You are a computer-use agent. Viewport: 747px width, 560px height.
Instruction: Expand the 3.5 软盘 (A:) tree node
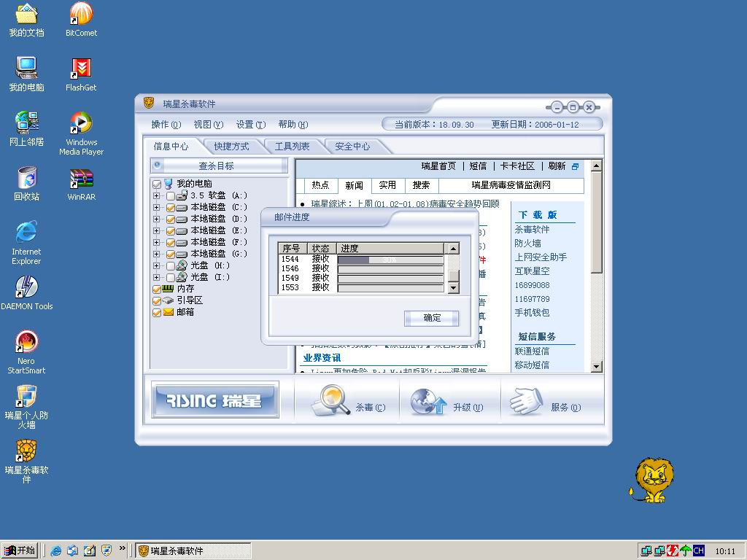pyautogui.click(x=156, y=195)
